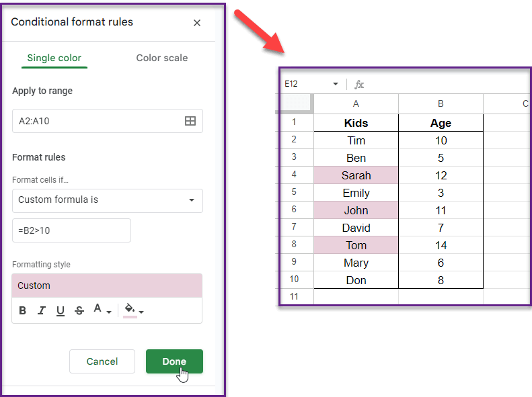This screenshot has height=397, width=532.
Task: Open the text color picker
Action: tap(102, 310)
